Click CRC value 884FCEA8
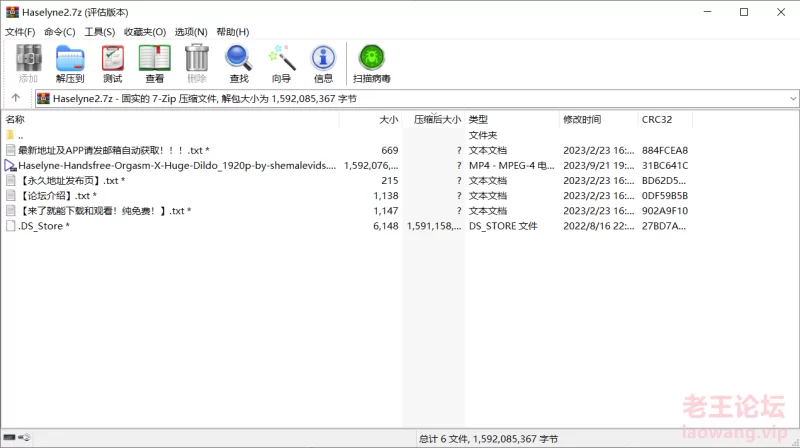 click(665, 151)
